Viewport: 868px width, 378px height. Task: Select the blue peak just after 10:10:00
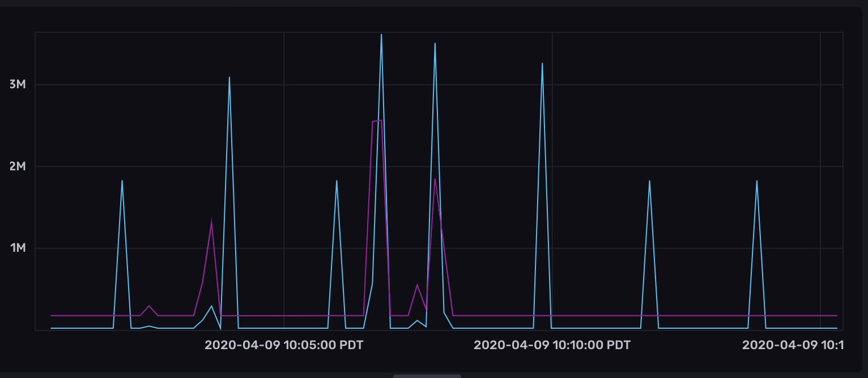[x=542, y=64]
